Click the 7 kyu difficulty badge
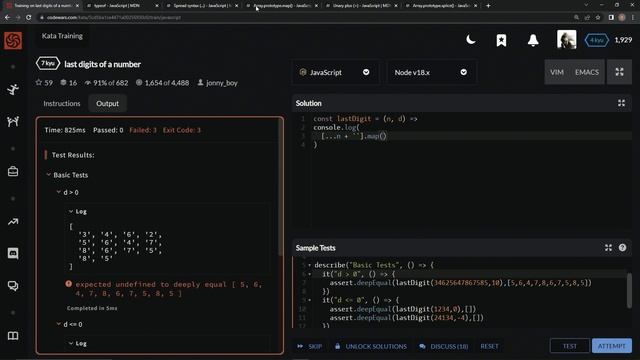The image size is (640, 360). (x=48, y=64)
